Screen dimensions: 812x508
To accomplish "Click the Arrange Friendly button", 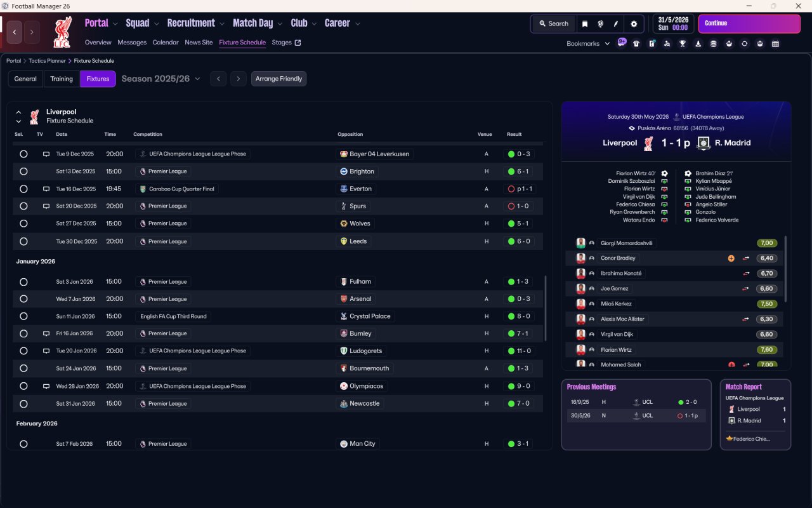I will pos(279,79).
